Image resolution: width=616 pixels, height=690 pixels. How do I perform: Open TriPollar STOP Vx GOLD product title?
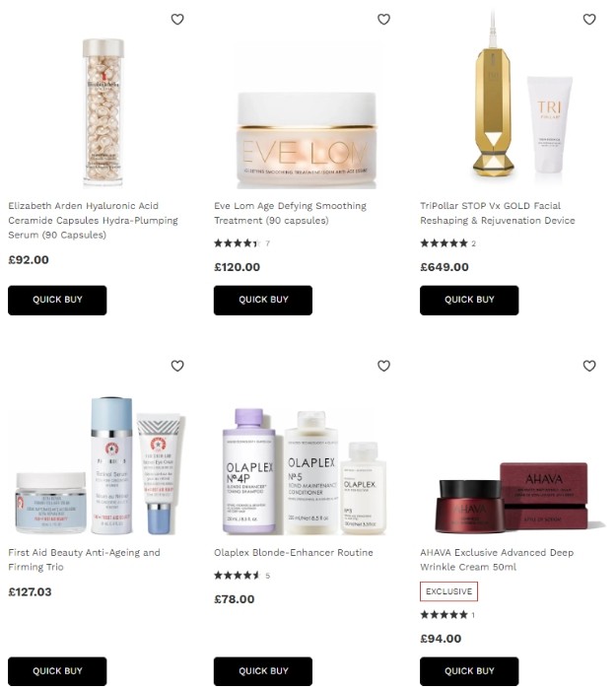tap(497, 213)
